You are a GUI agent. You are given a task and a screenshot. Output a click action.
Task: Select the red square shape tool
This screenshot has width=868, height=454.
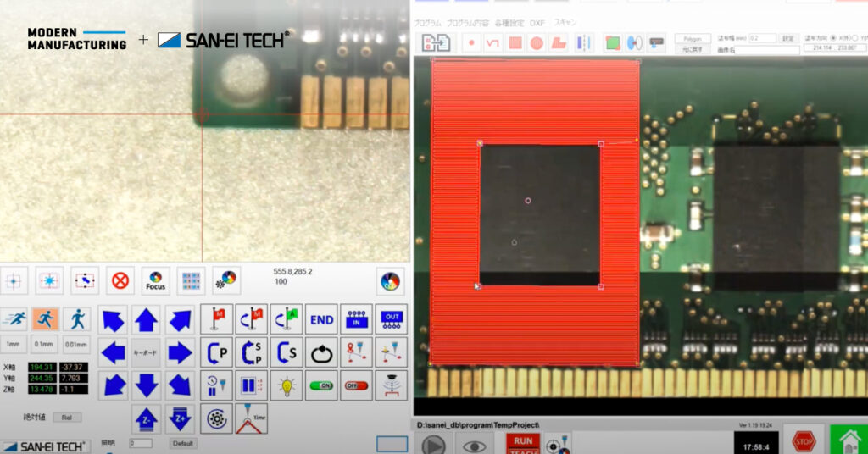[x=515, y=42]
